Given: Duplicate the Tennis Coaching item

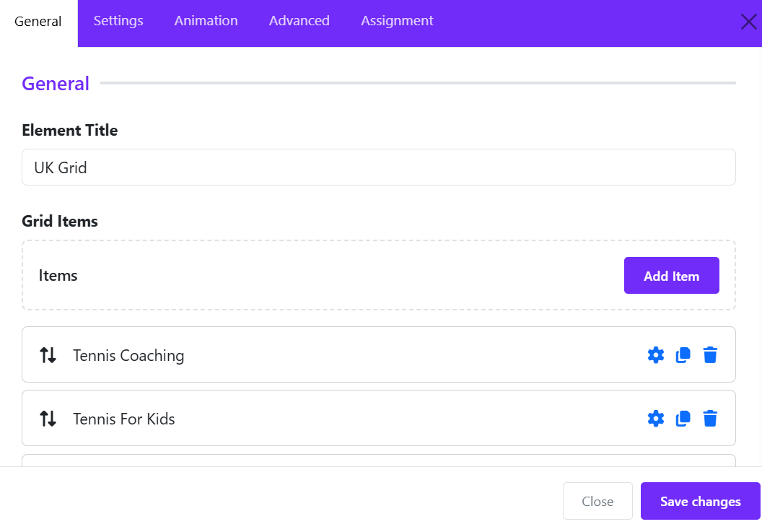Looking at the screenshot, I should click(683, 355).
